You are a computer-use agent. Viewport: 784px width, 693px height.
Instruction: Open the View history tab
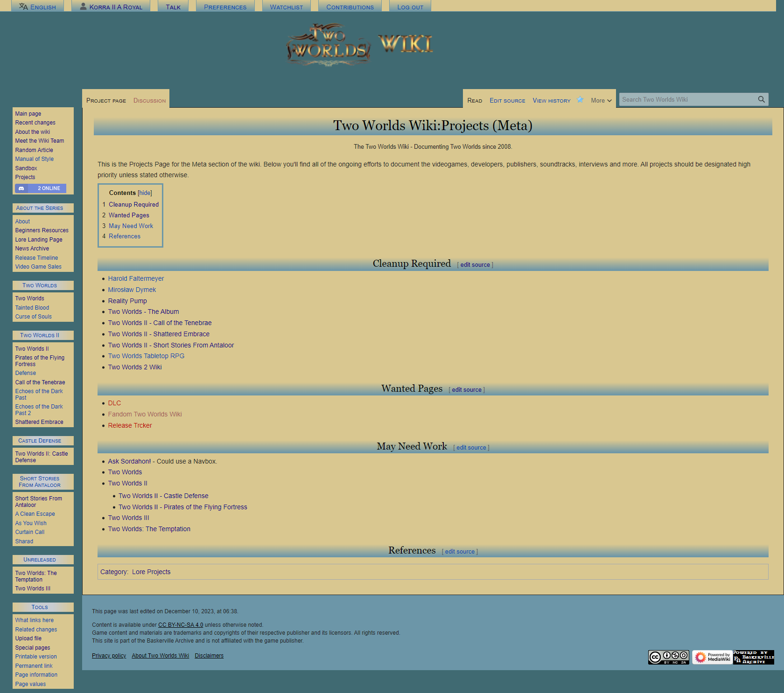point(552,101)
